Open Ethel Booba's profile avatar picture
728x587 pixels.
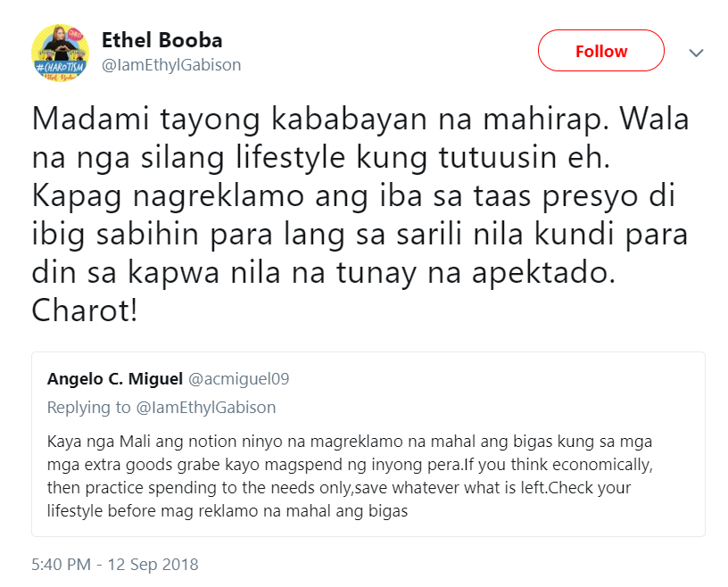(x=61, y=53)
